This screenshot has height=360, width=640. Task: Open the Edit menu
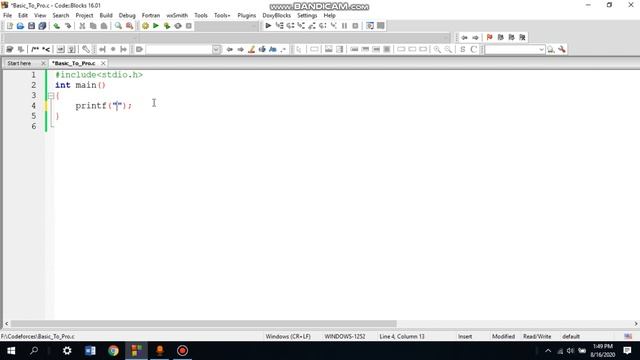pos(23,15)
